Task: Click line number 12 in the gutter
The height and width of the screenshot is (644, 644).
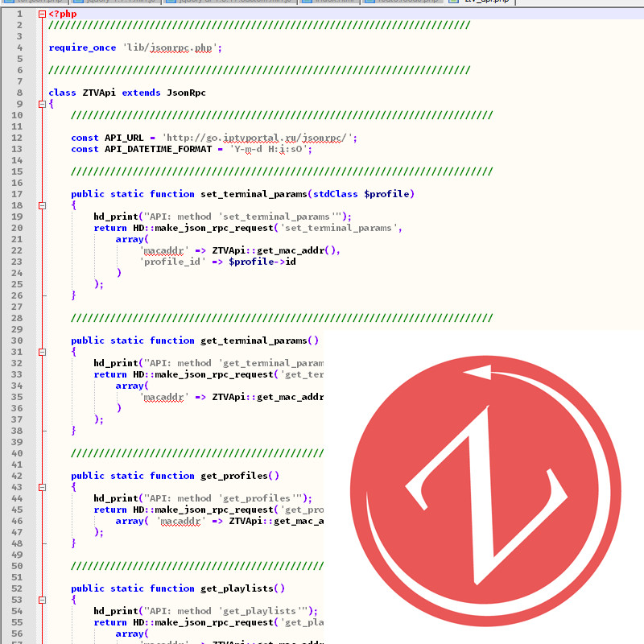Action: (x=17, y=138)
